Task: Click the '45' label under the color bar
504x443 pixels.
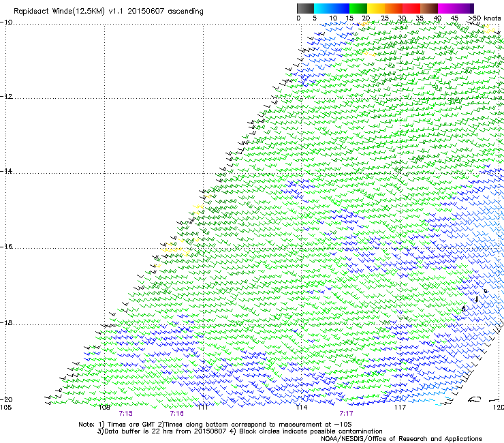Action: [x=454, y=18]
